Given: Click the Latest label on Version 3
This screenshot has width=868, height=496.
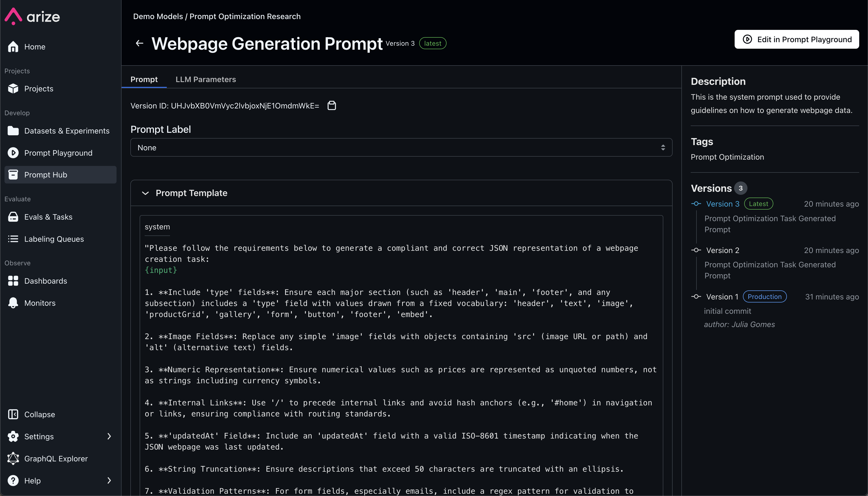Looking at the screenshot, I should tap(758, 204).
